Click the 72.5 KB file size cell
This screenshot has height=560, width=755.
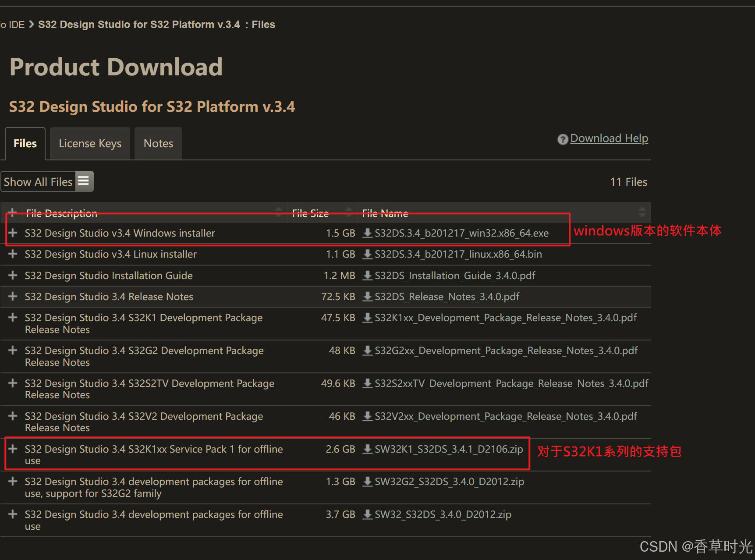point(338,297)
